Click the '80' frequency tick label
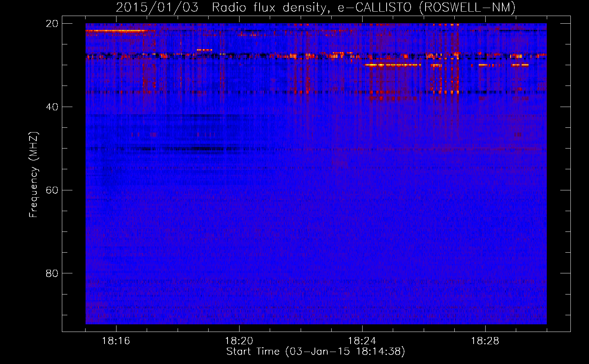 tap(52, 273)
